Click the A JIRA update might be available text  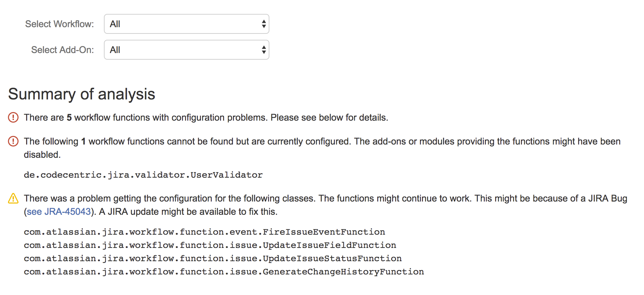[x=188, y=211]
